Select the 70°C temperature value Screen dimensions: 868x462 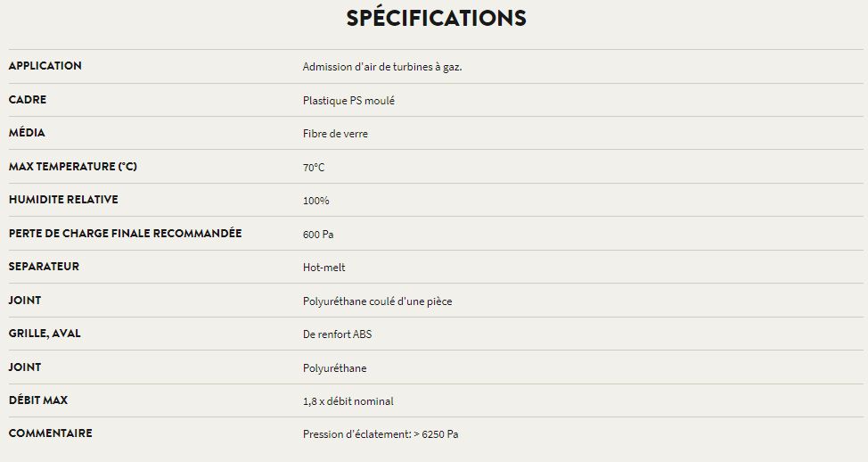pos(314,168)
